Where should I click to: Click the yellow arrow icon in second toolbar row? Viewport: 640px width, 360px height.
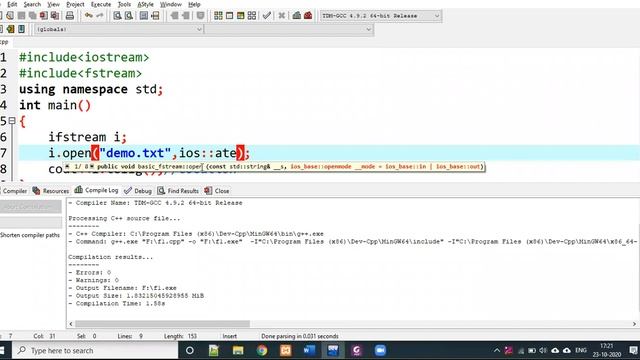[10, 29]
